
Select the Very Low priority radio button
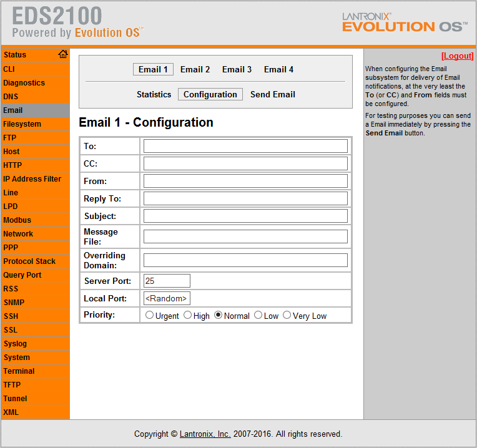(287, 315)
